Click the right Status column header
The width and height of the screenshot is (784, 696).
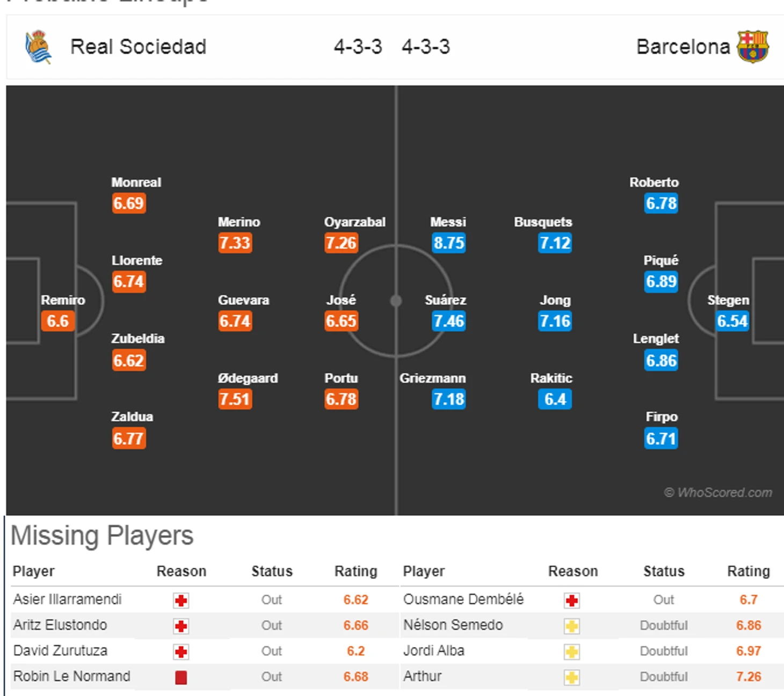(x=664, y=572)
